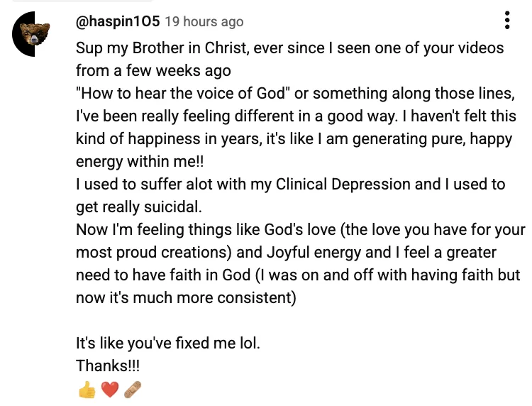Screen dimensions: 532x406
Task: Click the words "get really suicidal."
Action: pos(139,207)
